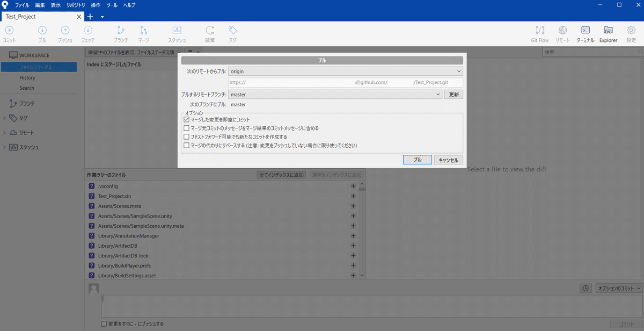644x331 pixels.
Task: Stage .vsconfig with its plus icon
Action: tap(353, 186)
